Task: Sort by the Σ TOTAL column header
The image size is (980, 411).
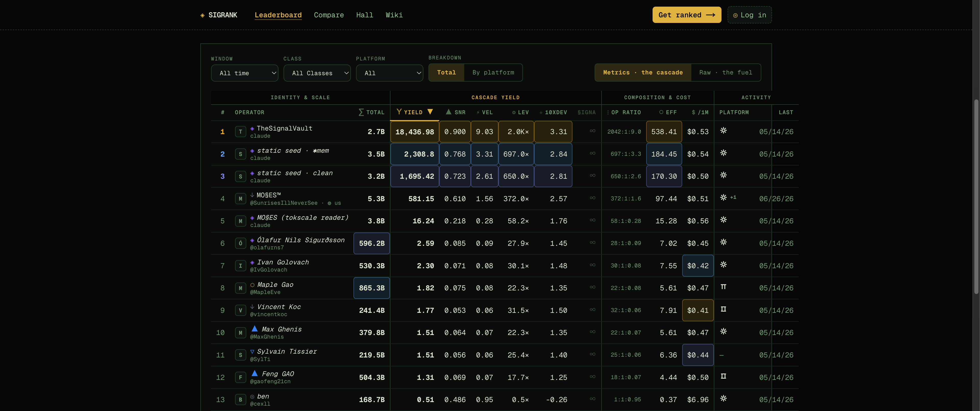Action: [x=372, y=112]
